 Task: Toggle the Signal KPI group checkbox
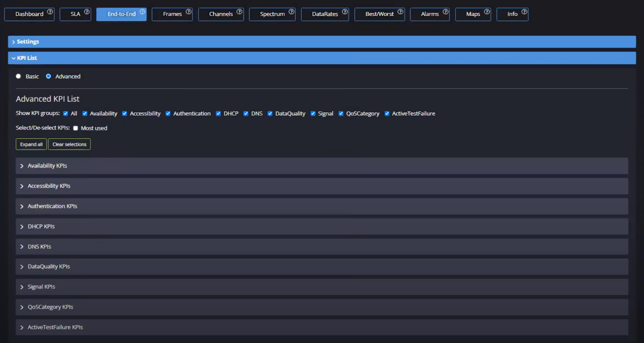tap(313, 114)
